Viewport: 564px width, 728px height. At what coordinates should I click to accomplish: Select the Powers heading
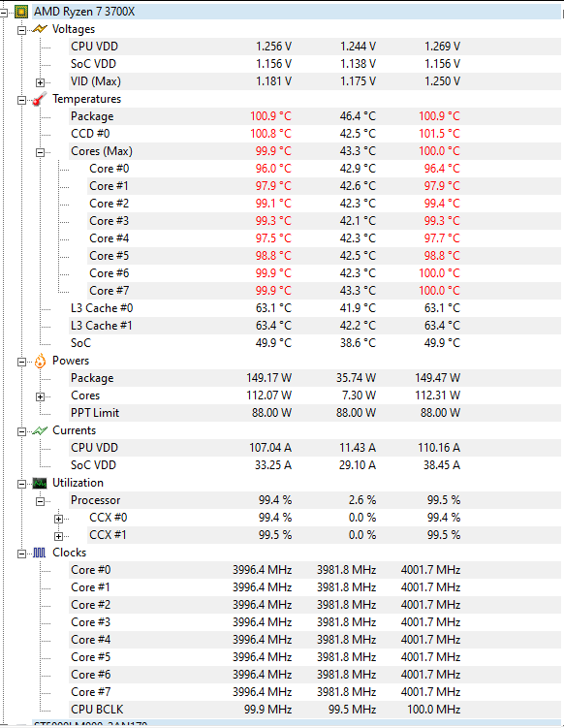tap(71, 361)
